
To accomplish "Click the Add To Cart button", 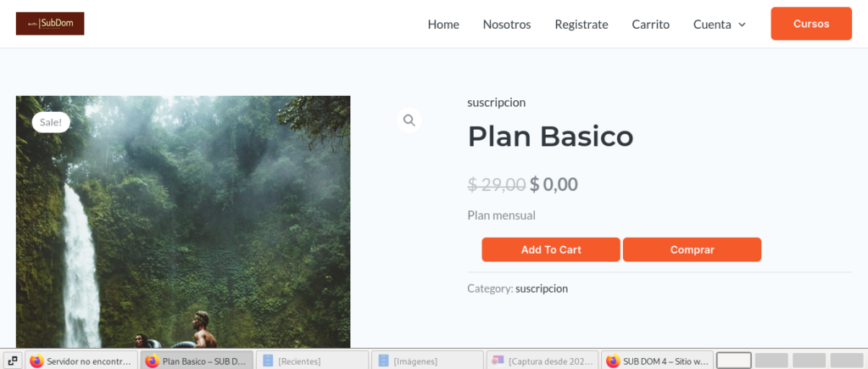I will pos(551,249).
